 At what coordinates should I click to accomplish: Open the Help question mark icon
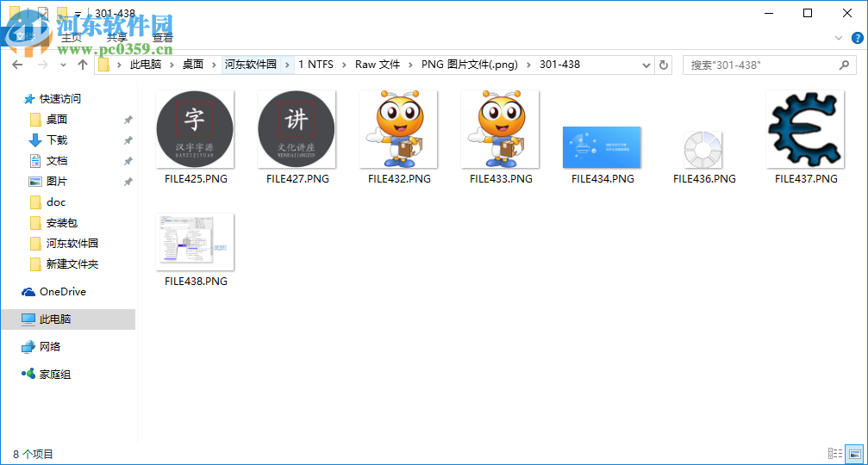(857, 38)
